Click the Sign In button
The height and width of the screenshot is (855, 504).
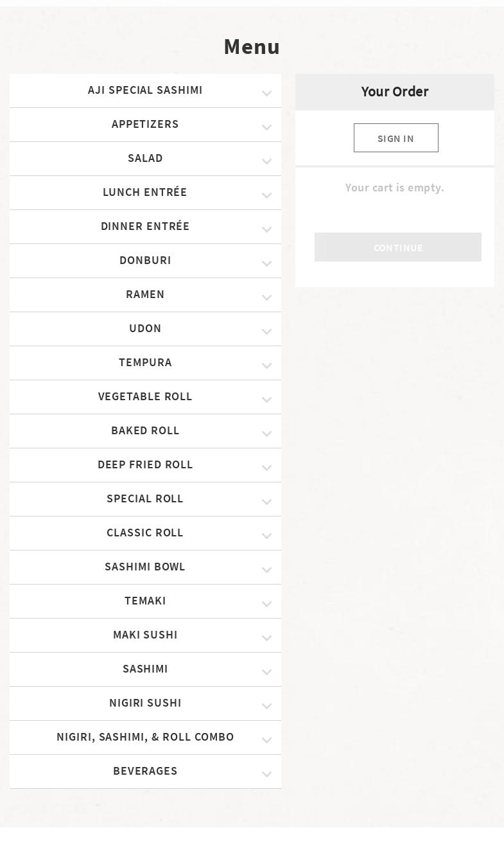pos(395,138)
